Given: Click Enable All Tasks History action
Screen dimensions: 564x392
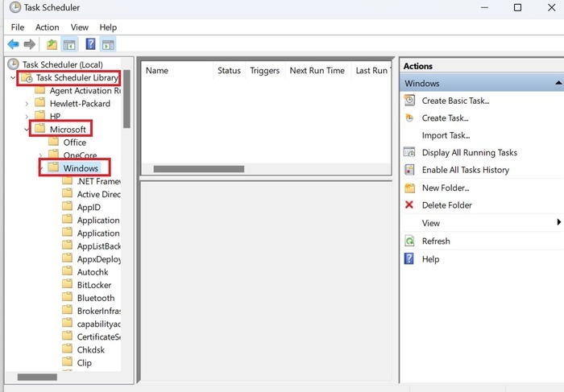Looking at the screenshot, I should [x=466, y=170].
